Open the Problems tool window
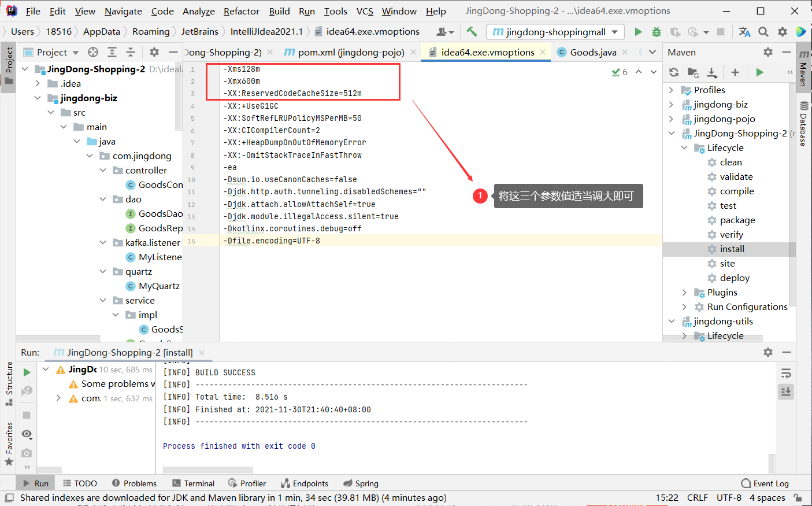 [x=134, y=483]
